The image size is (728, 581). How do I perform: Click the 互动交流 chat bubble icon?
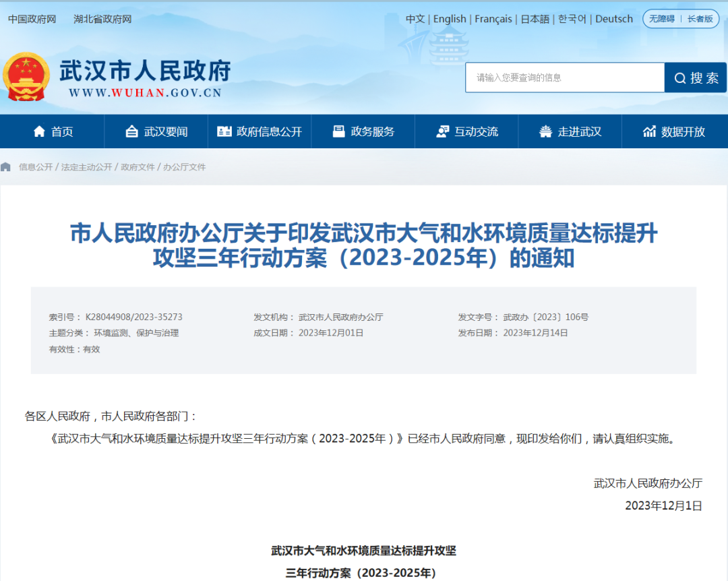[442, 131]
